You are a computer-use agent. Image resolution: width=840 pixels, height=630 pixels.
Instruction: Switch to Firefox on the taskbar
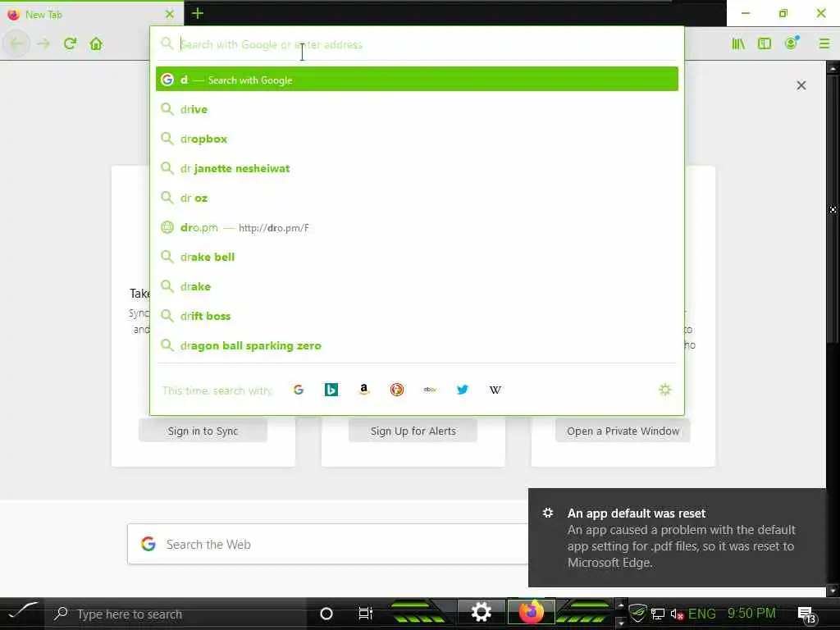pyautogui.click(x=531, y=612)
